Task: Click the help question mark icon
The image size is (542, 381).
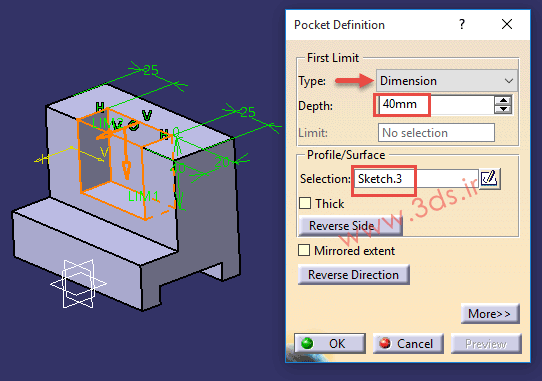Action: (x=462, y=24)
